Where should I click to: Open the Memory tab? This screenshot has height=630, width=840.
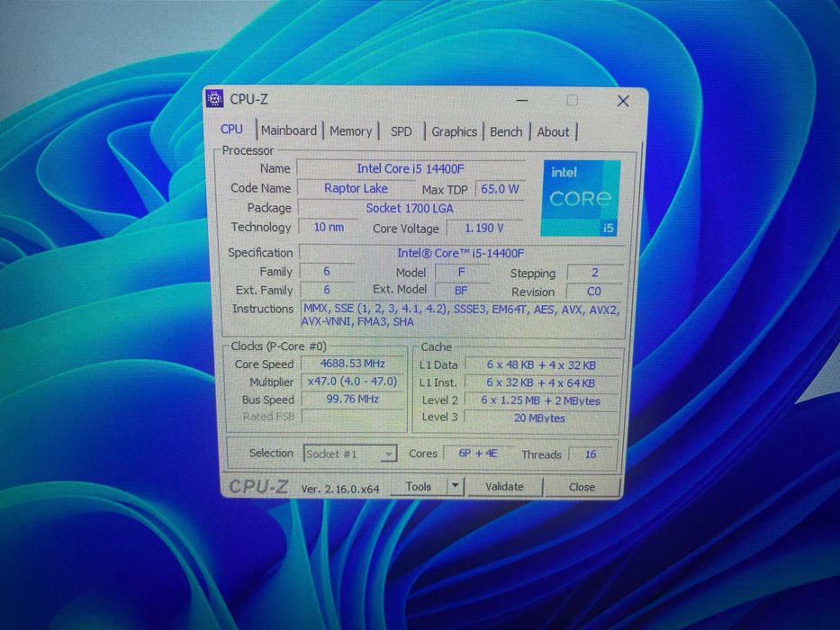[350, 131]
